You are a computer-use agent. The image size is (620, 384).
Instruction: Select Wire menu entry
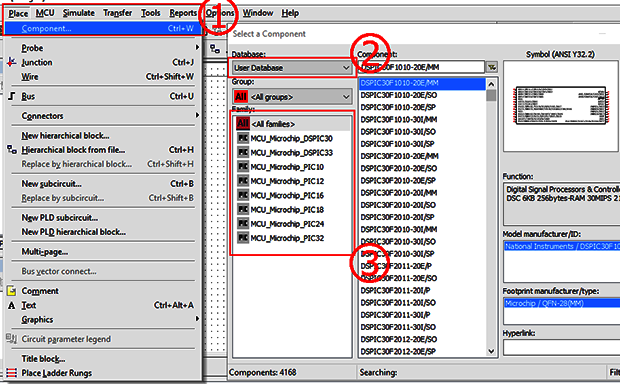[104, 76]
